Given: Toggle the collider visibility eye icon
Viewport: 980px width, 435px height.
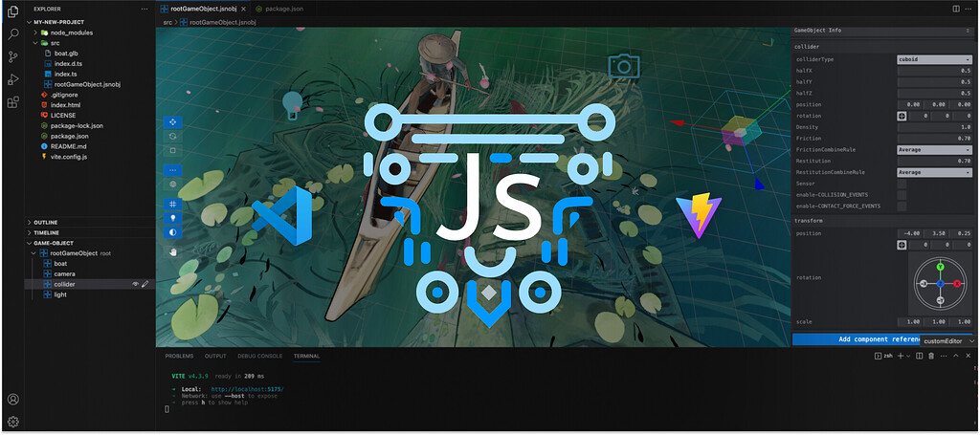Looking at the screenshot, I should coord(135,284).
